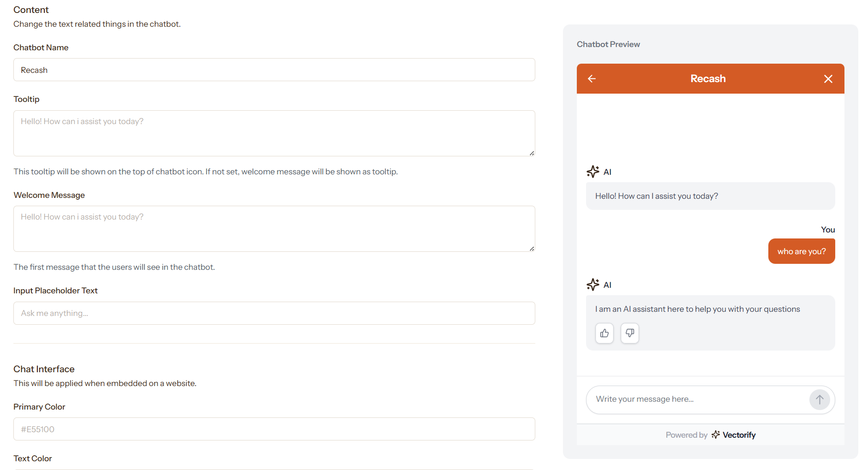Image resolution: width=868 pixels, height=470 pixels.
Task: Click the resize handle of the Tooltip textarea
Action: 532,153
